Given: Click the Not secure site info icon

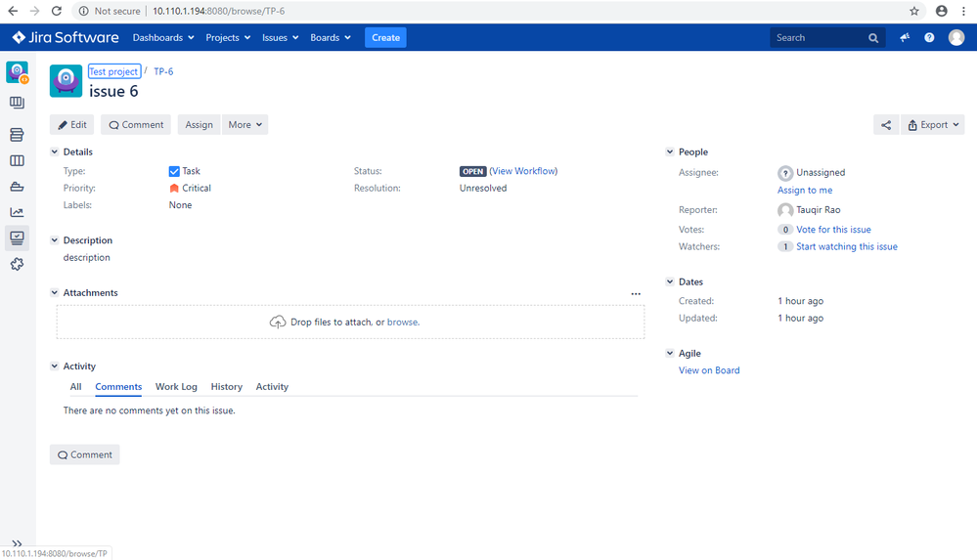Looking at the screenshot, I should [83, 11].
